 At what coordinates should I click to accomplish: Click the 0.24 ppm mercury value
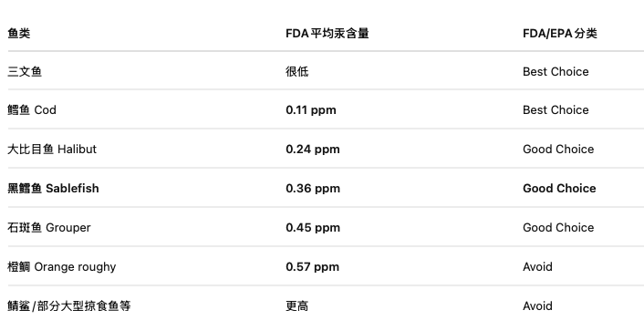coord(313,149)
